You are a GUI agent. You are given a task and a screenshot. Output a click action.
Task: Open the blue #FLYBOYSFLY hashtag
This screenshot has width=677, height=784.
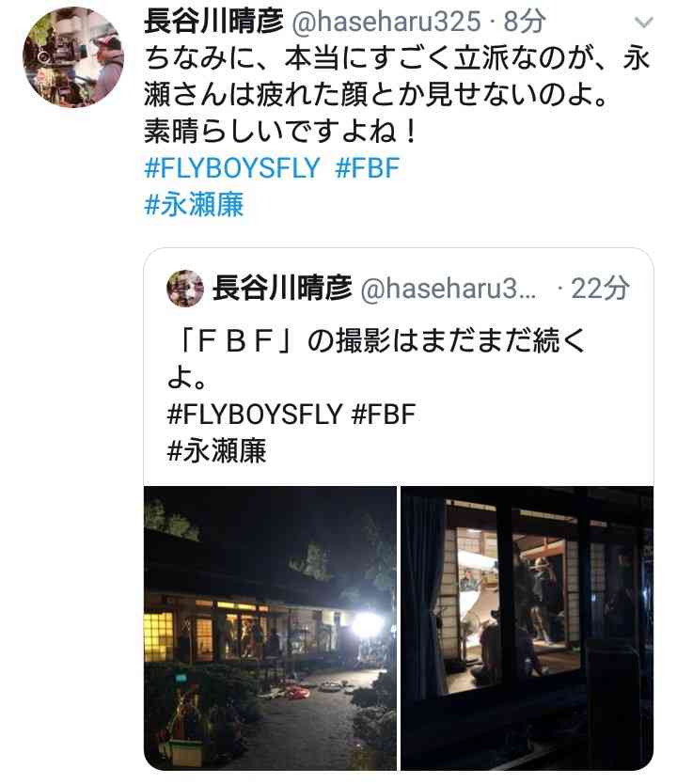coord(232,168)
